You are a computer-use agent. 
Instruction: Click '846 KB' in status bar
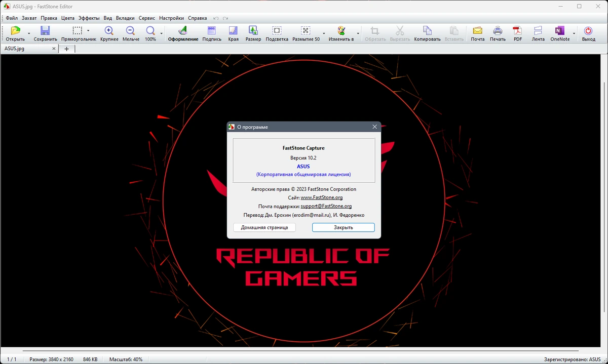90,359
